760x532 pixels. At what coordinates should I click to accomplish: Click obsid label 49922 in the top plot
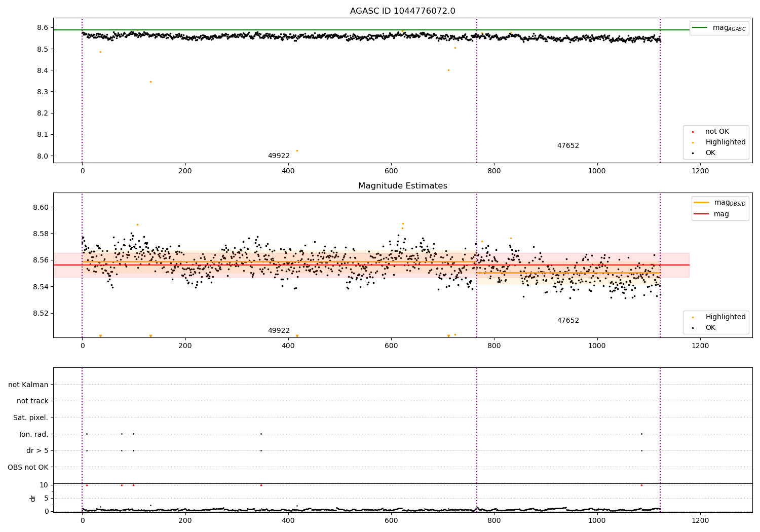pos(279,156)
